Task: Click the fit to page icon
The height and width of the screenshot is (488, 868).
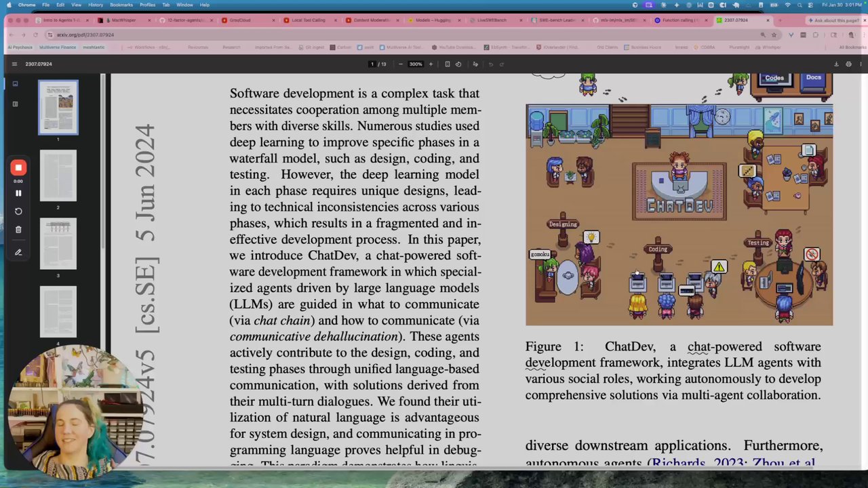Action: (x=447, y=64)
